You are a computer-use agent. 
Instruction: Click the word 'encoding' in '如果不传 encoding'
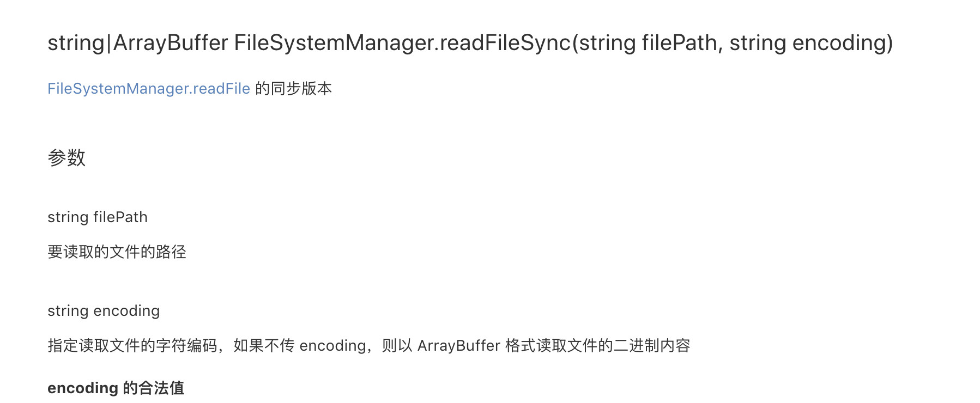tap(332, 346)
